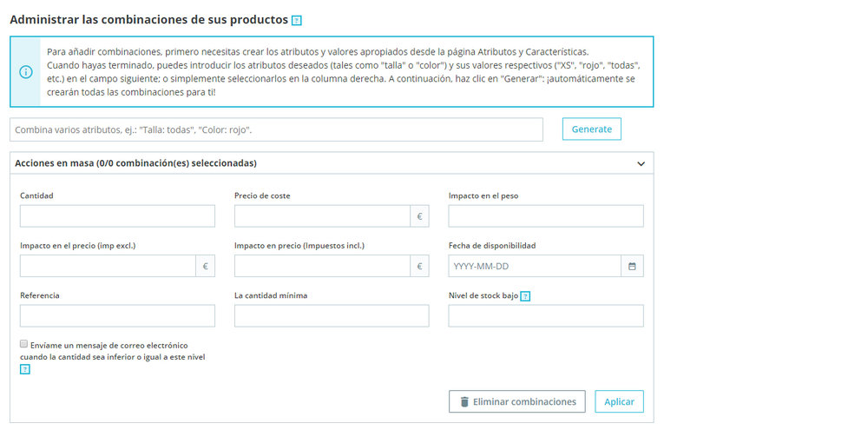Click the Referencia input field
868x430 pixels.
coord(117,316)
